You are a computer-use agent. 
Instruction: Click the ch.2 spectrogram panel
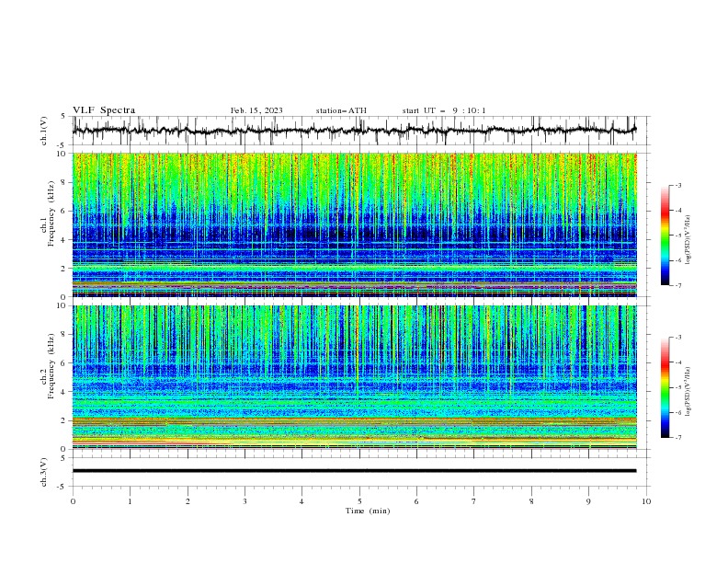click(x=354, y=377)
